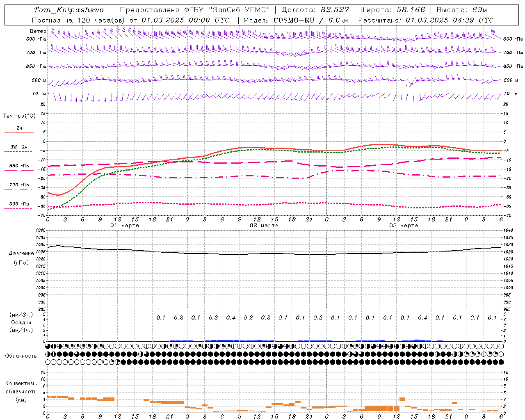Click the 'Облачность' cloudiness label

pos(21,356)
